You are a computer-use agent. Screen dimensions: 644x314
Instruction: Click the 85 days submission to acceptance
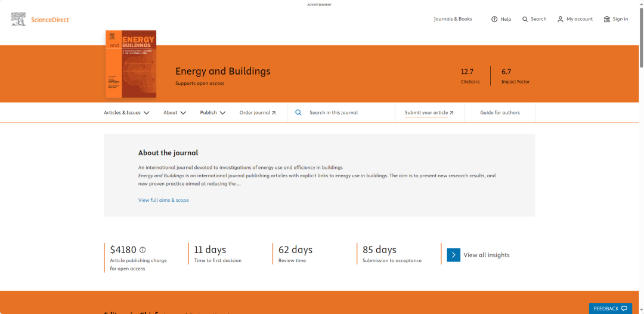click(x=379, y=250)
